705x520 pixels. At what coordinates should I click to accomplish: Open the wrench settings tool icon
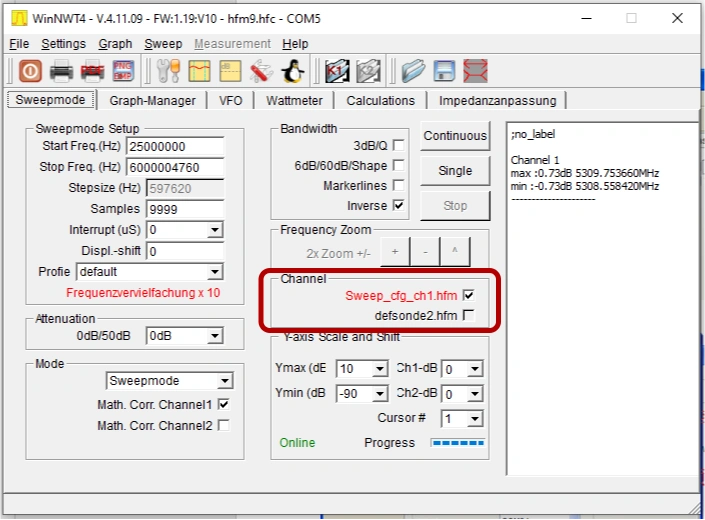(169, 71)
